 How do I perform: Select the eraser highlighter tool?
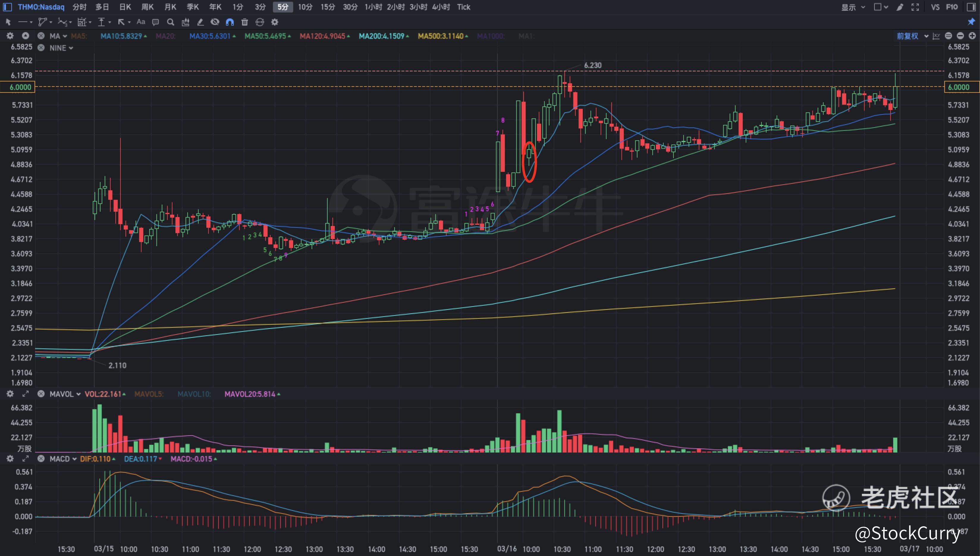click(x=200, y=22)
